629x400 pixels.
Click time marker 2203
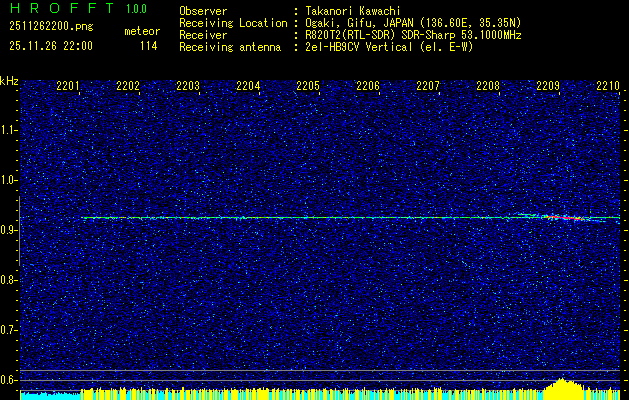[188, 85]
